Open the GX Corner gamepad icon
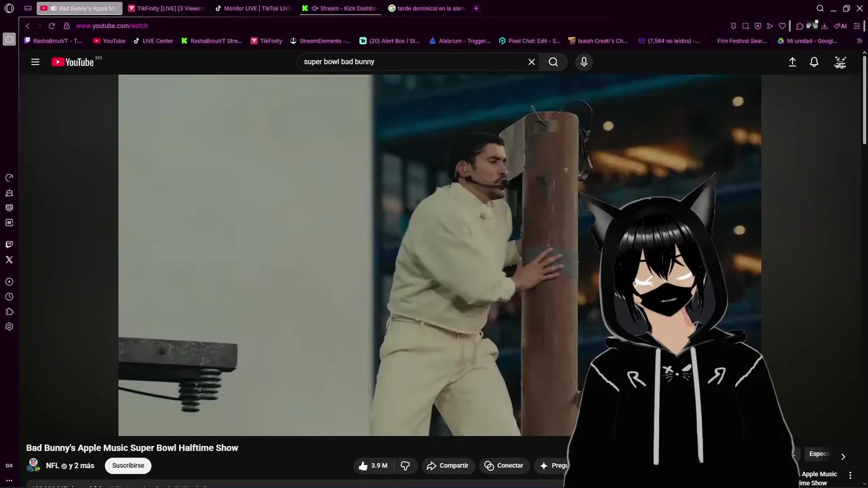This screenshot has height=488, width=868. point(28,8)
